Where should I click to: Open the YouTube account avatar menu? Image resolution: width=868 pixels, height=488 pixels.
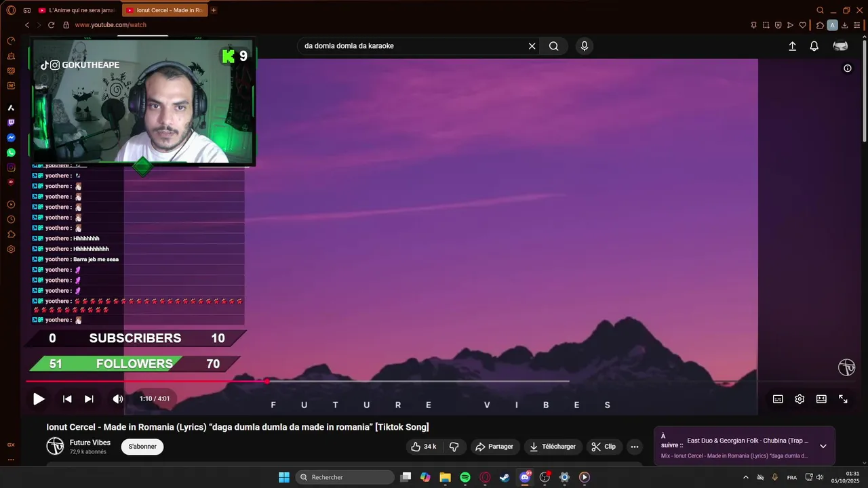pyautogui.click(x=840, y=46)
